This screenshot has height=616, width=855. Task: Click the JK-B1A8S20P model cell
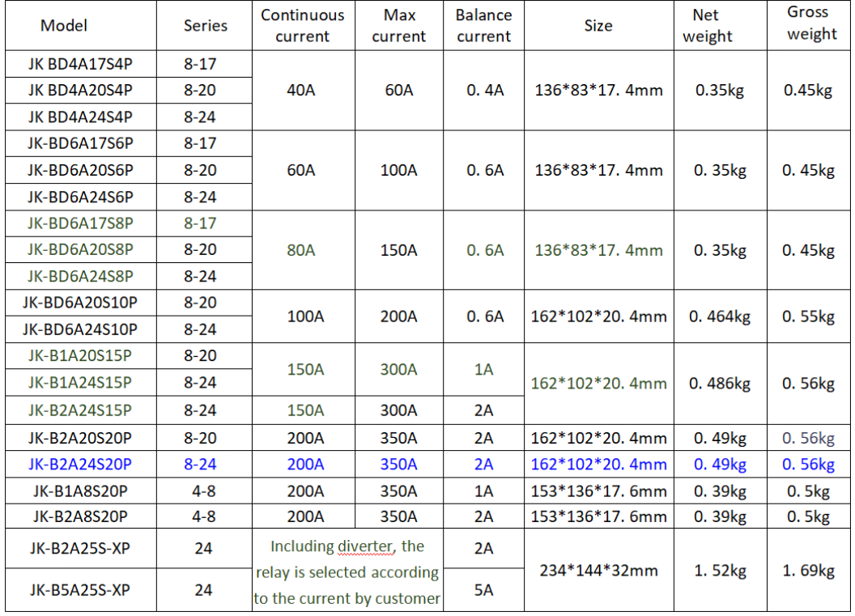point(80,491)
